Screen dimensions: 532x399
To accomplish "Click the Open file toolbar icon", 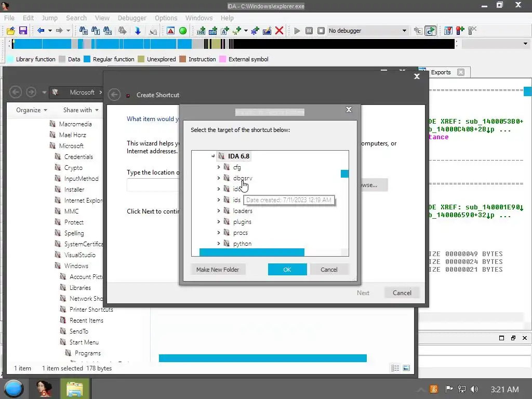I will click(x=11, y=31).
